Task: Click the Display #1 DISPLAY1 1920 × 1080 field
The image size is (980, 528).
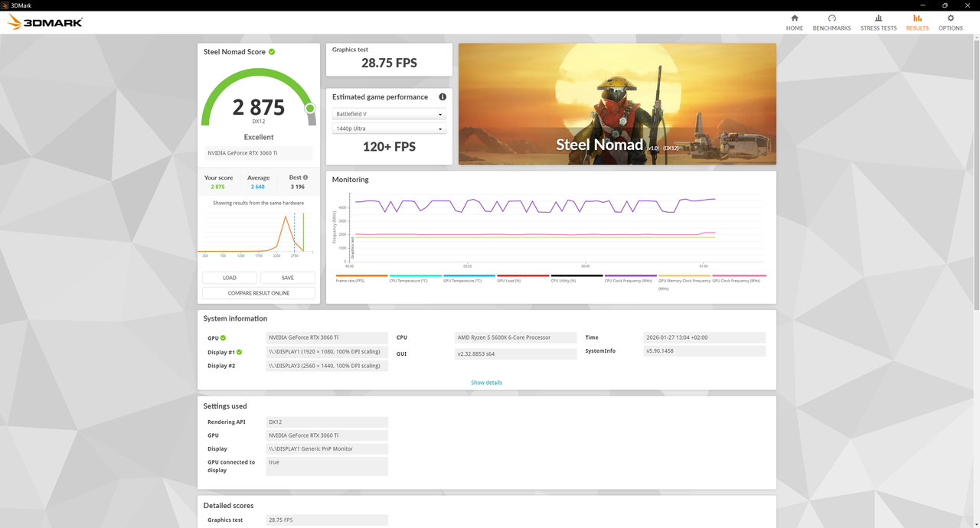Action: (327, 352)
